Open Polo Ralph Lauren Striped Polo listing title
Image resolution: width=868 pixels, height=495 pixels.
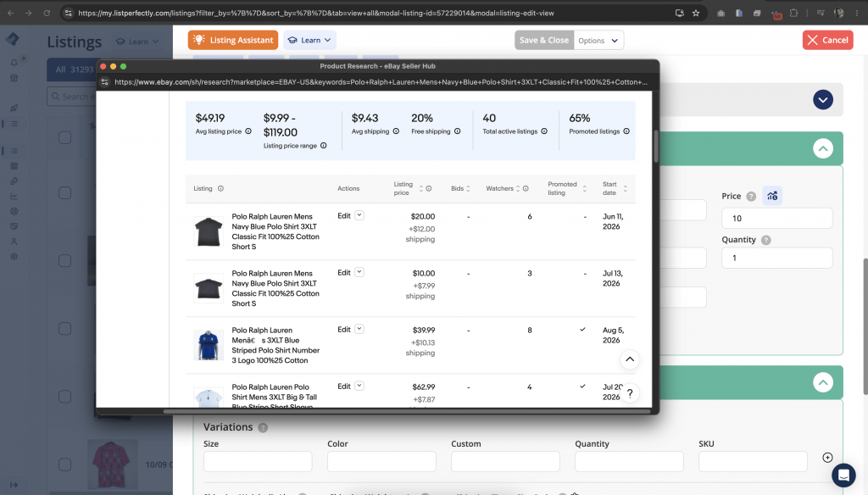(x=275, y=345)
